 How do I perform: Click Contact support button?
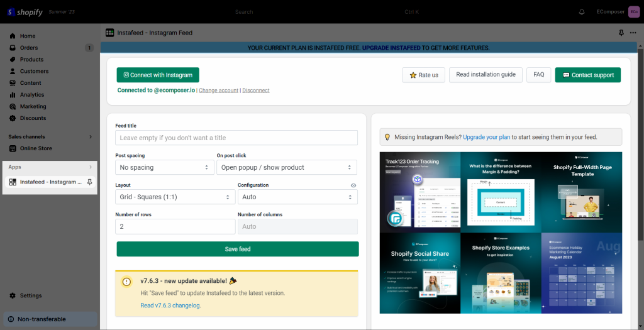coord(588,75)
